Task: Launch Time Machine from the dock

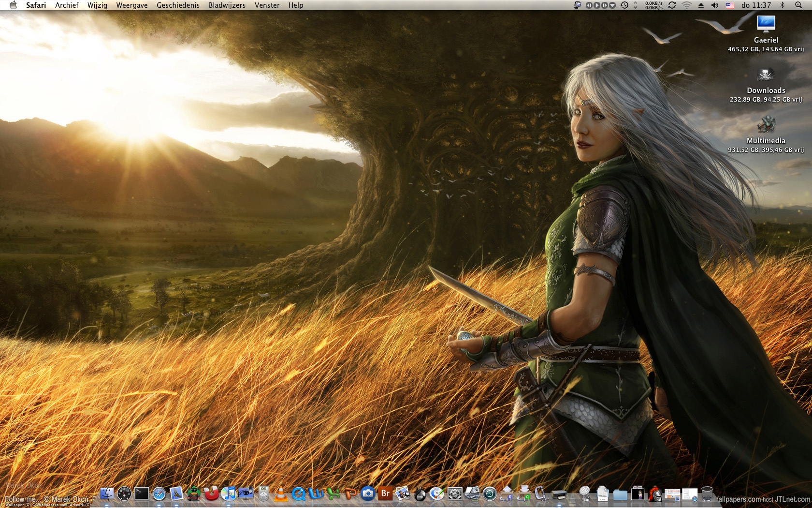Action: pyautogui.click(x=490, y=494)
